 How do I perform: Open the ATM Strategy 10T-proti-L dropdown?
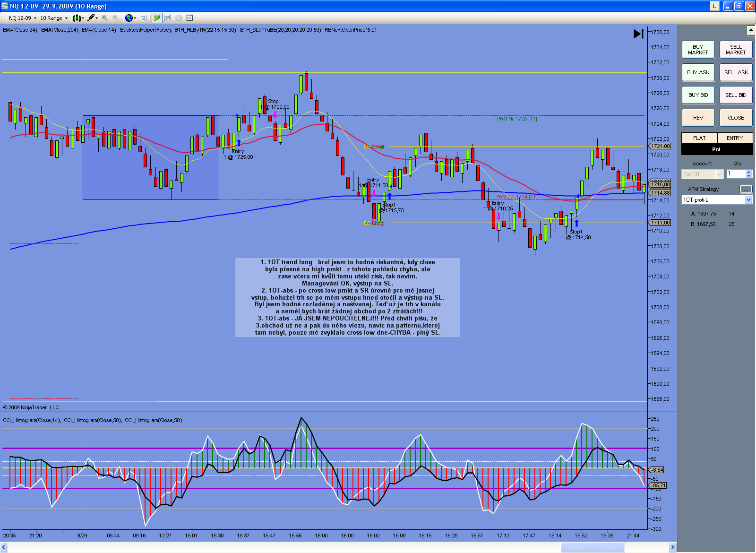click(x=717, y=200)
